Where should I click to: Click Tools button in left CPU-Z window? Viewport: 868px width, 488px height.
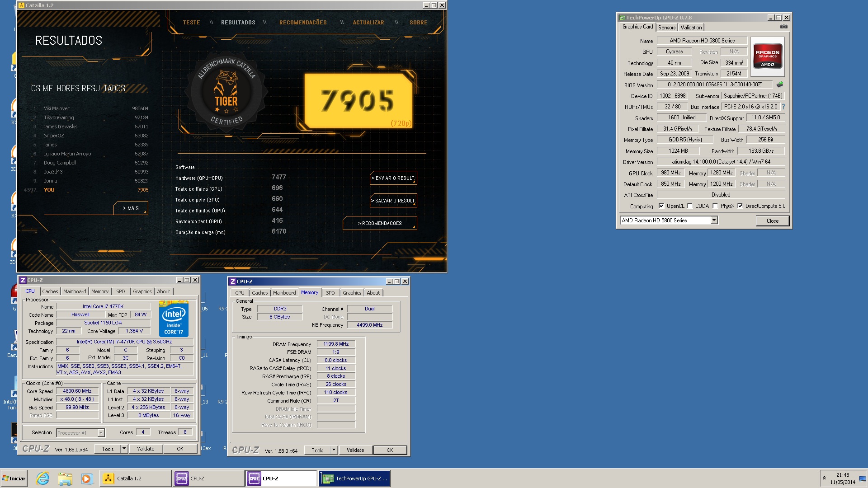(108, 449)
